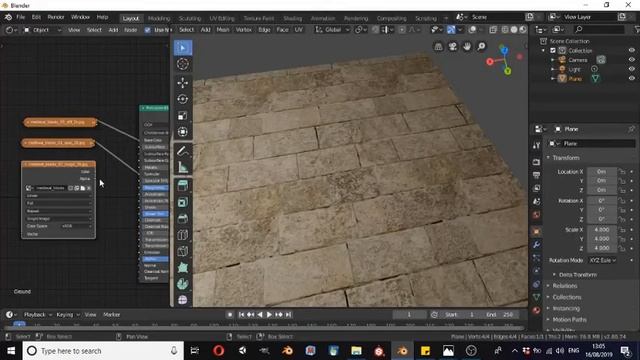Viewport: 640px width, 360px height.
Task: Click the zoom view magnifier icon
Action: point(482,47)
